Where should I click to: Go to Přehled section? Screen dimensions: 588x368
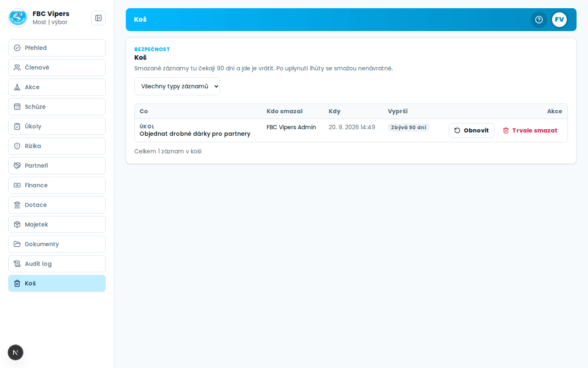click(x=57, y=48)
